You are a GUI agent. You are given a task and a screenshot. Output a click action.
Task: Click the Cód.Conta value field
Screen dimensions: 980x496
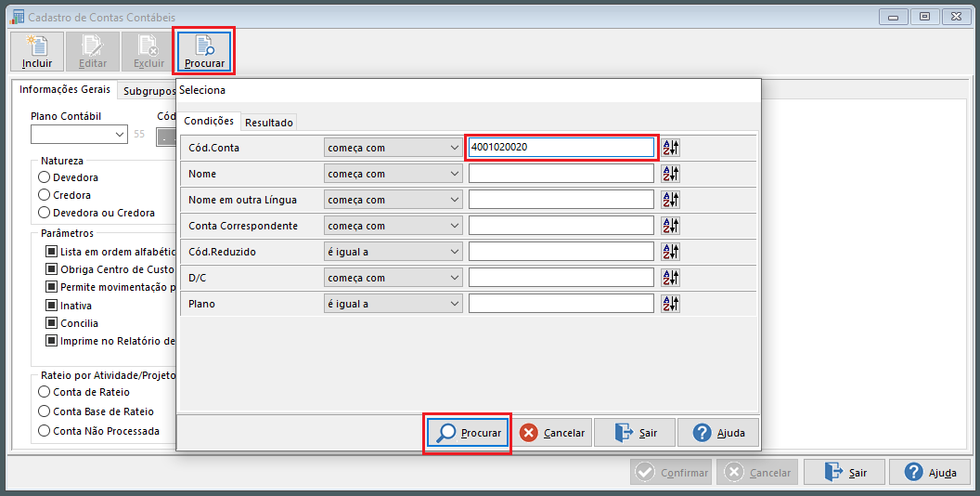tap(561, 148)
